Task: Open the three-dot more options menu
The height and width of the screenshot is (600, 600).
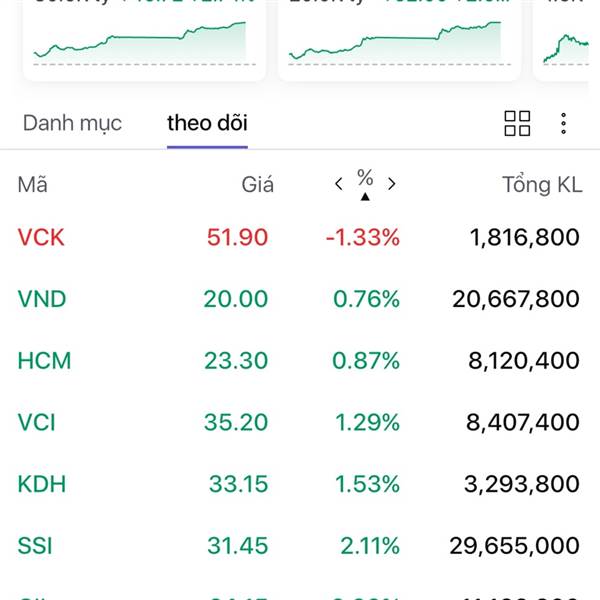Action: [564, 124]
